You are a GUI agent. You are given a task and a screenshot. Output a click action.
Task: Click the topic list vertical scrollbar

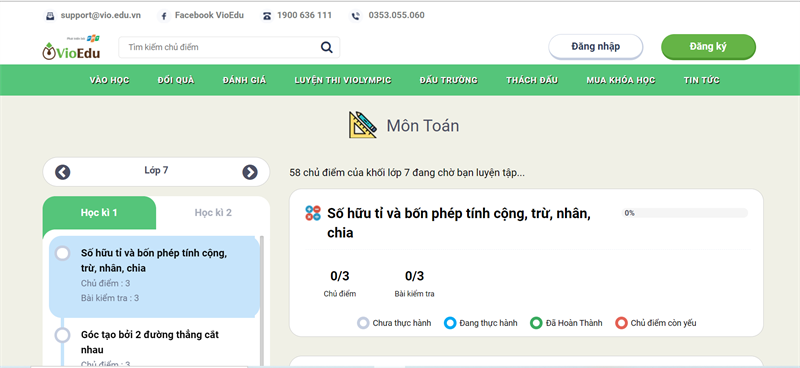[x=262, y=301]
